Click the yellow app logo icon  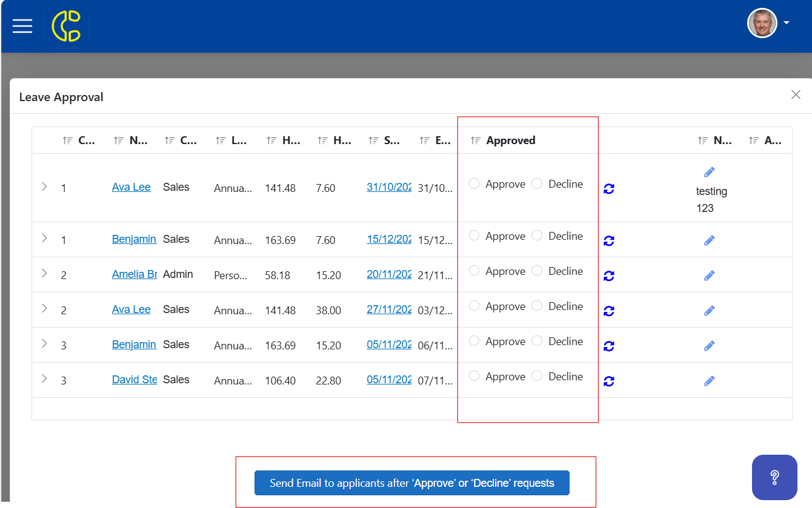coord(66,26)
